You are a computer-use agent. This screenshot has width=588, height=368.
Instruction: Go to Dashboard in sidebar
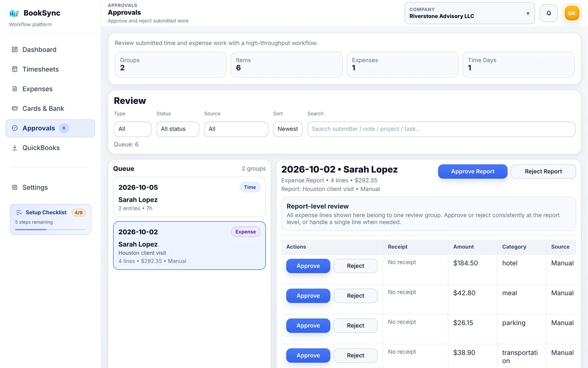click(50, 49)
